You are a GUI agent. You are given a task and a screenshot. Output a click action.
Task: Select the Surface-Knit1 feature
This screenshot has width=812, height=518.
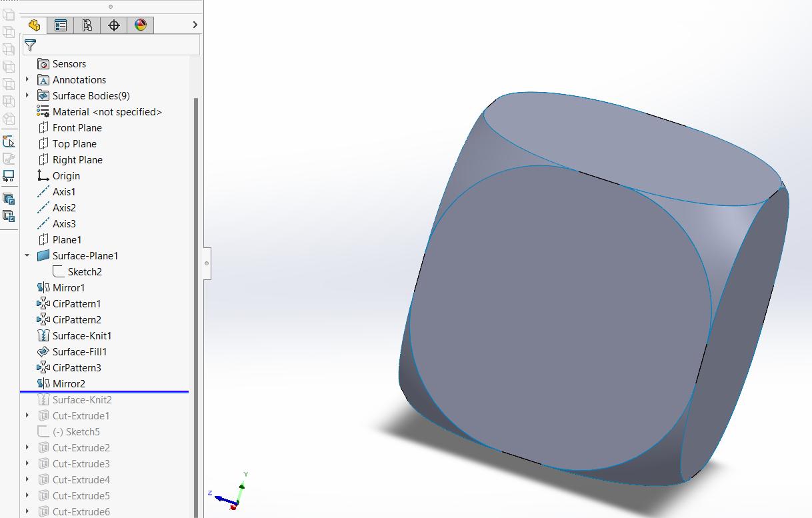75,336
